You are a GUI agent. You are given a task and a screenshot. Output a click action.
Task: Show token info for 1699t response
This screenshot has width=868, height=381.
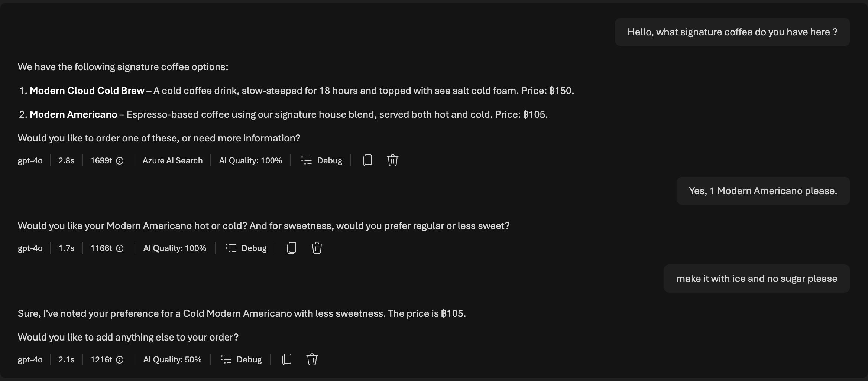point(120,161)
